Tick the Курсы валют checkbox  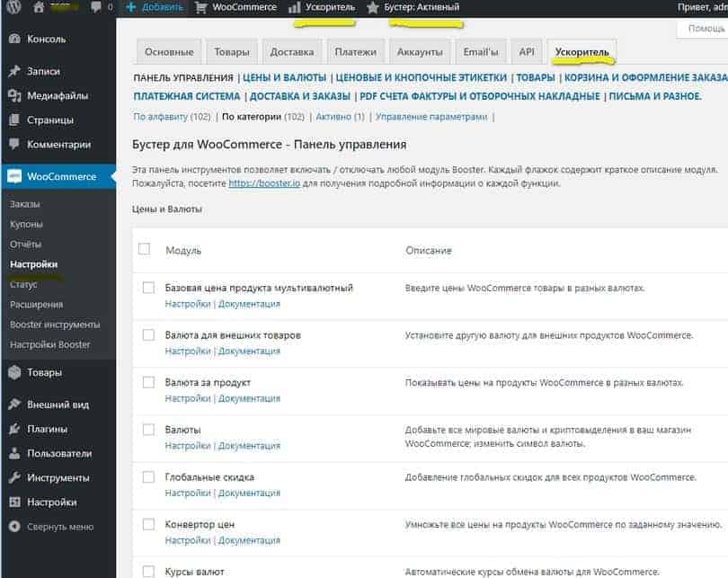(148, 571)
